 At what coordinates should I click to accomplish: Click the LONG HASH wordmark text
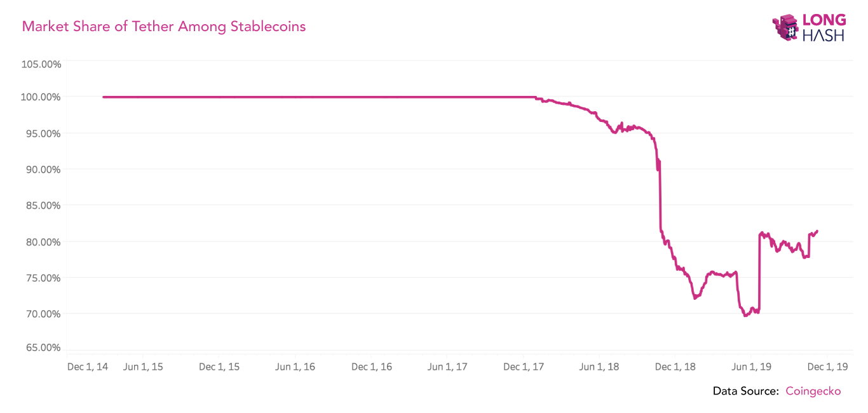[x=824, y=27]
